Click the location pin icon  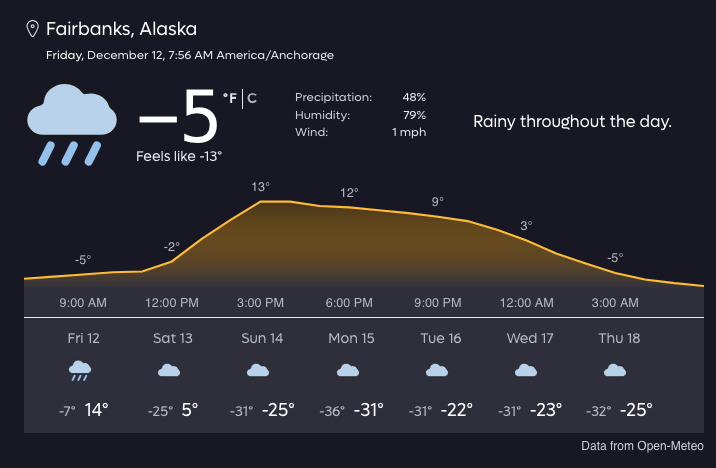pos(32,28)
